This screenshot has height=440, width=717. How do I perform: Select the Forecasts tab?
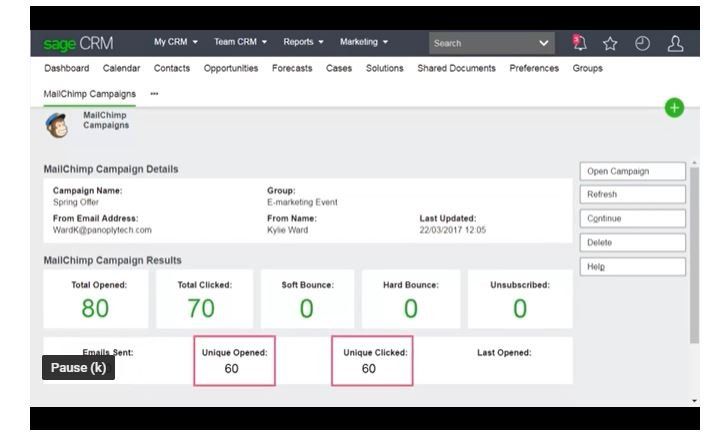(x=292, y=68)
